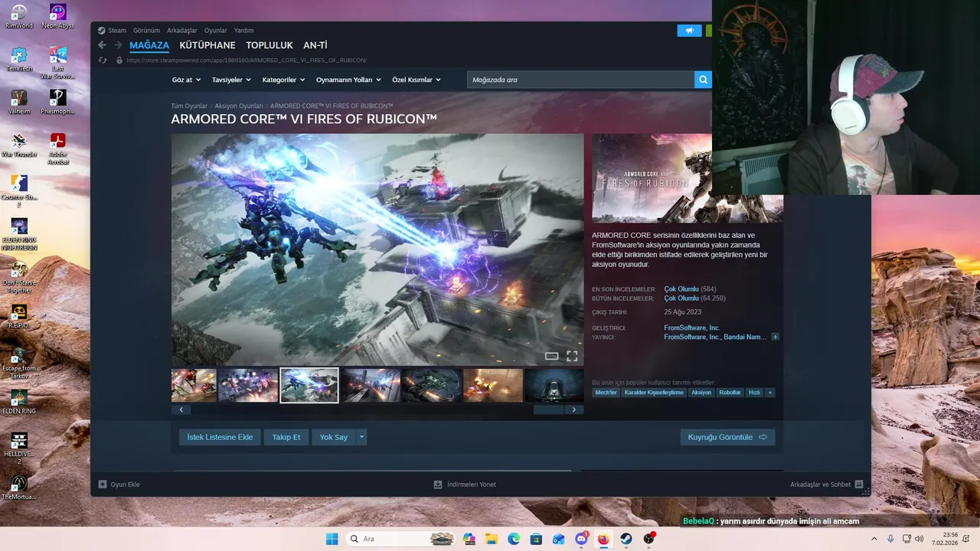Open the War Thunder desktop shortcut
The height and width of the screenshot is (551, 980).
tap(19, 145)
